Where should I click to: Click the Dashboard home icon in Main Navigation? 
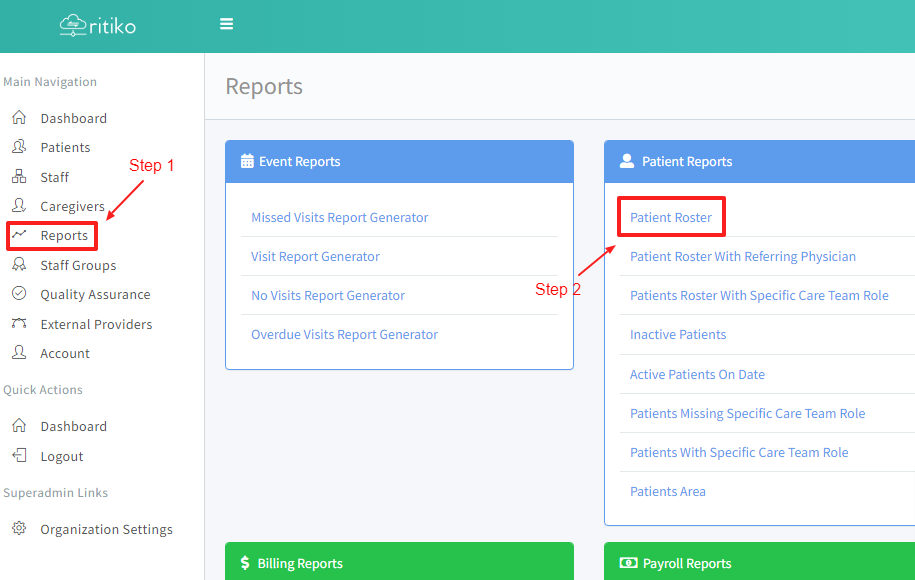[x=19, y=118]
